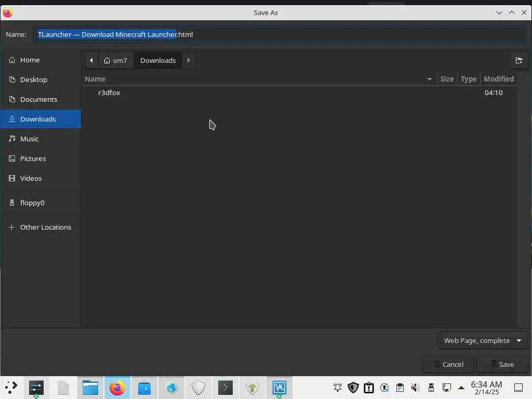532x399 pixels.
Task: Click the exclamation clipboard tray icon
Action: (369, 388)
